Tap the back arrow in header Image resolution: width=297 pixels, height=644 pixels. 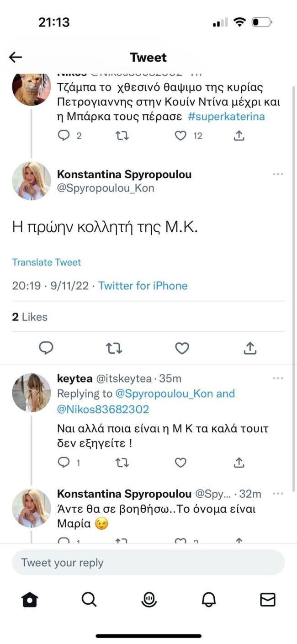16,57
